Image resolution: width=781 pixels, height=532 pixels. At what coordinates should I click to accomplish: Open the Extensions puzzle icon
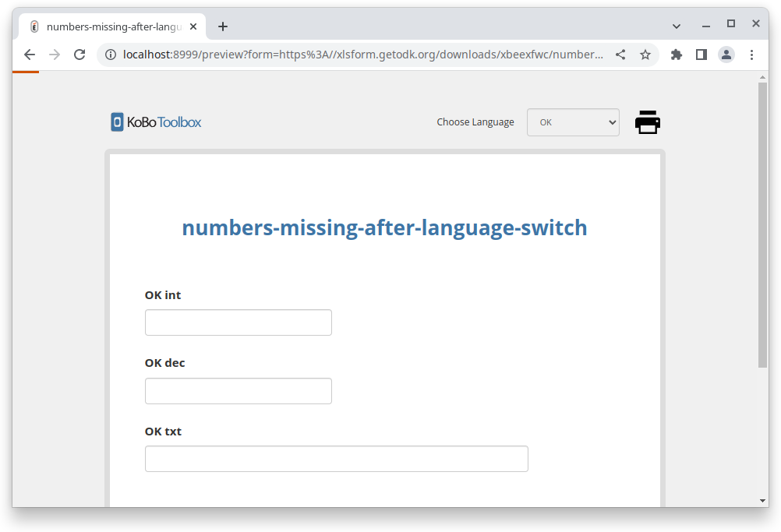[x=676, y=55]
